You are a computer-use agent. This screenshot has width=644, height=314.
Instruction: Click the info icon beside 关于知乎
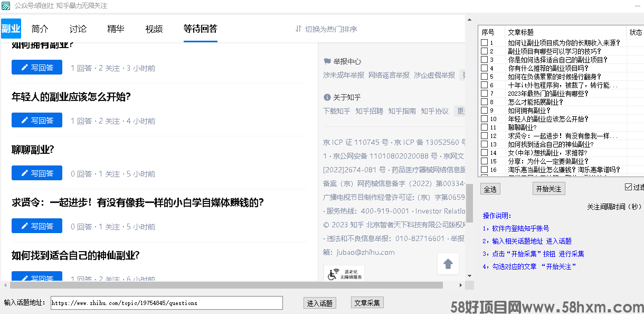point(327,97)
